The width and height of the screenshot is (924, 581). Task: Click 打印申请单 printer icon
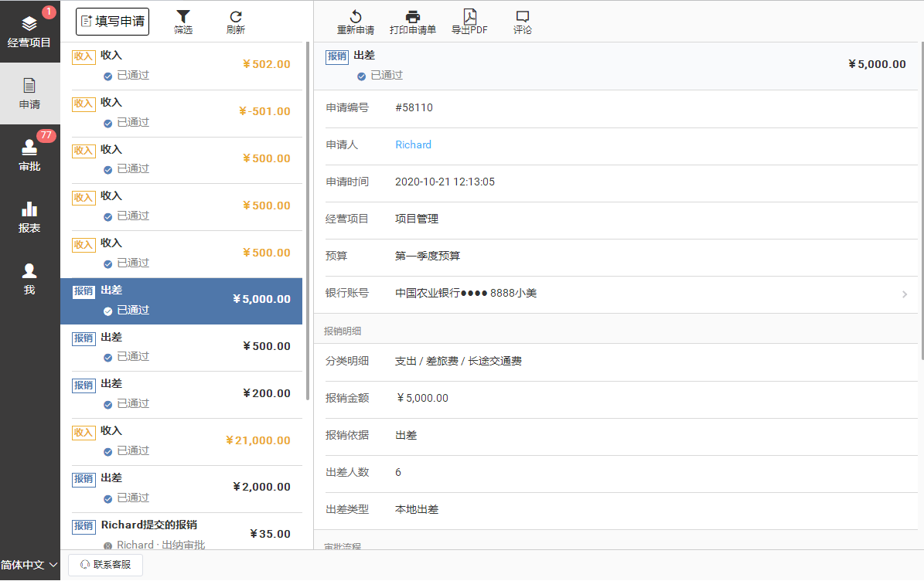412,22
